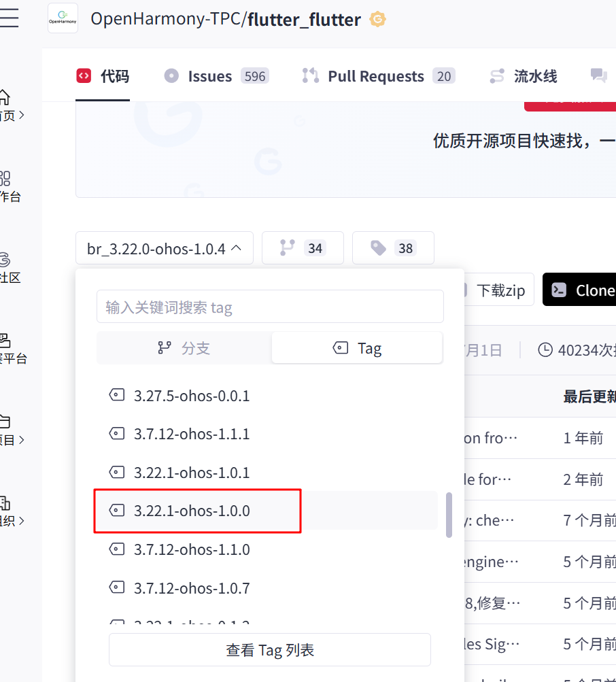Click the black Clone button
This screenshot has width=616, height=682.
coord(579,290)
